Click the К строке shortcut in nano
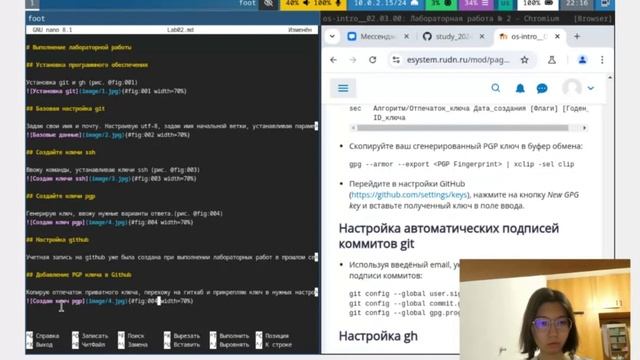The height and width of the screenshot is (360, 640). pos(273,344)
